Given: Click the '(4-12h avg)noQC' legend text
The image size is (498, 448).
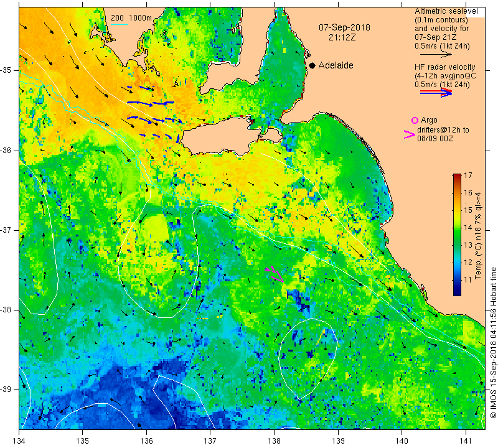Looking at the screenshot, I should click(x=445, y=76).
